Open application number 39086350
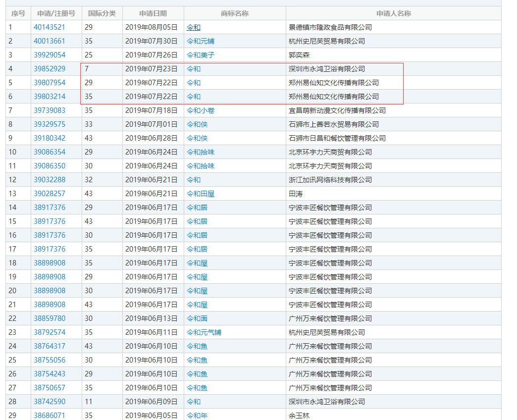The width and height of the screenshot is (517, 420). pyautogui.click(x=50, y=166)
